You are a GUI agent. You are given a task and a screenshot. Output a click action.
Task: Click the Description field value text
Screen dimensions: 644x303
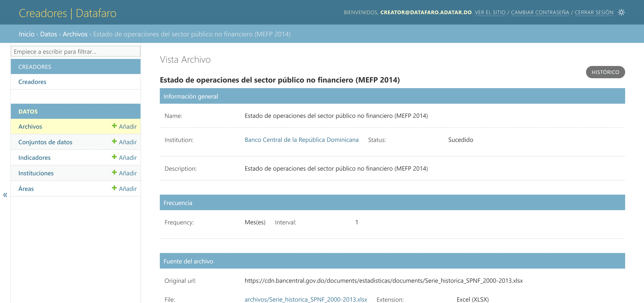pyautogui.click(x=336, y=168)
